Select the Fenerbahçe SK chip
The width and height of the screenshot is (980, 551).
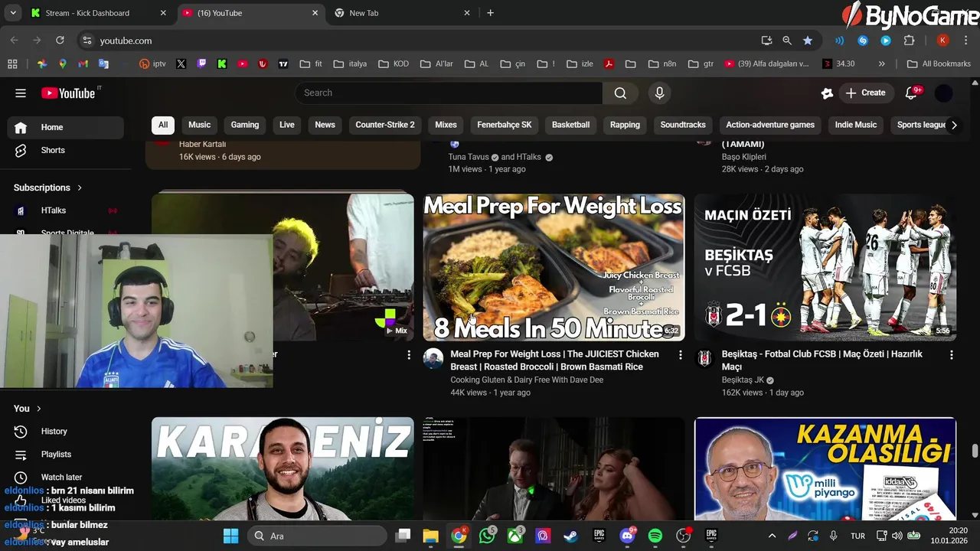coord(505,125)
